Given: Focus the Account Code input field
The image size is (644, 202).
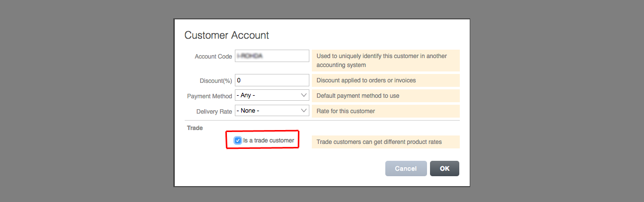Looking at the screenshot, I should click(272, 56).
